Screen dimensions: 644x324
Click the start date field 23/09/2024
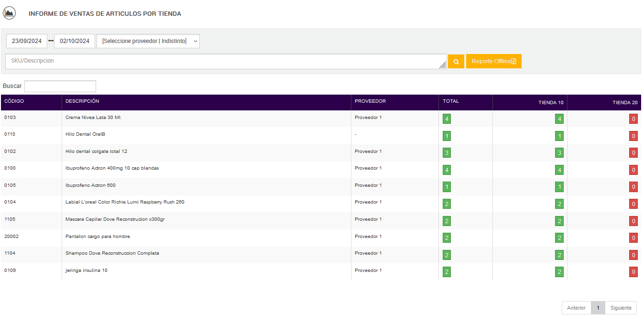coord(27,41)
